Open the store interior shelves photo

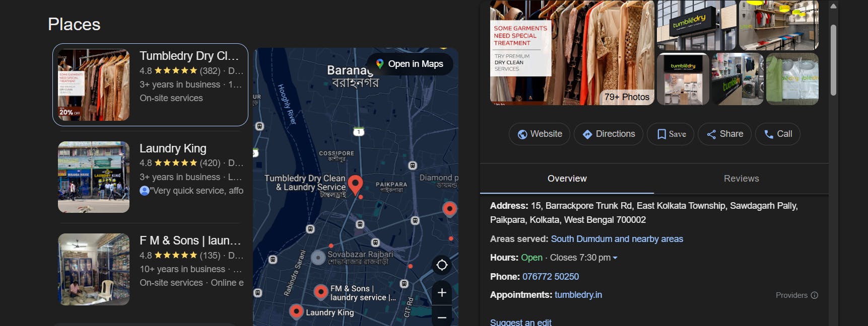[x=779, y=25]
